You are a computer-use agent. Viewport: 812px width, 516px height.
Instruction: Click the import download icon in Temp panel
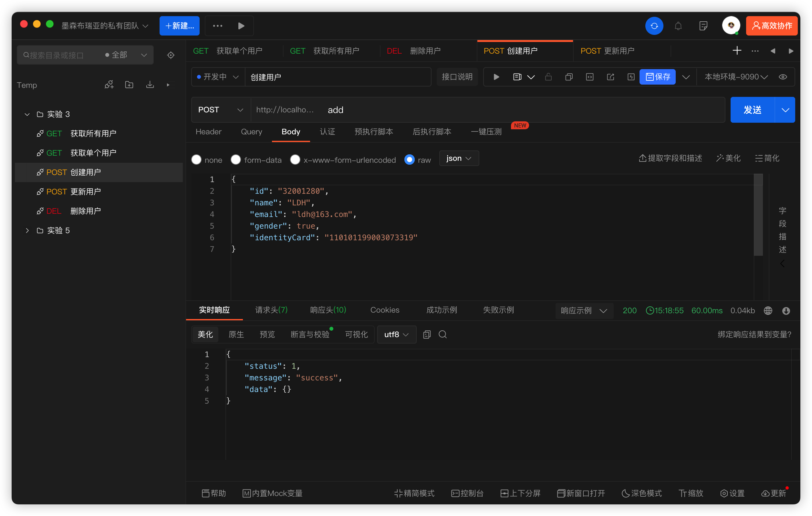(150, 85)
